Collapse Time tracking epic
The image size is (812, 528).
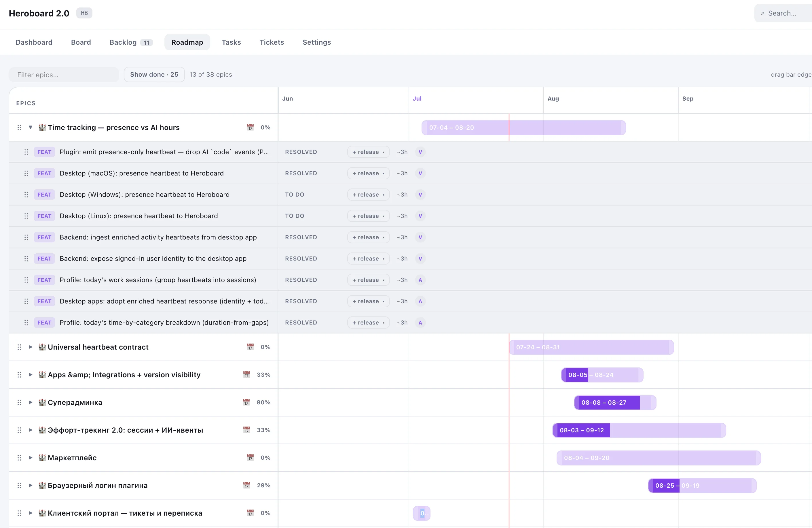tap(30, 127)
